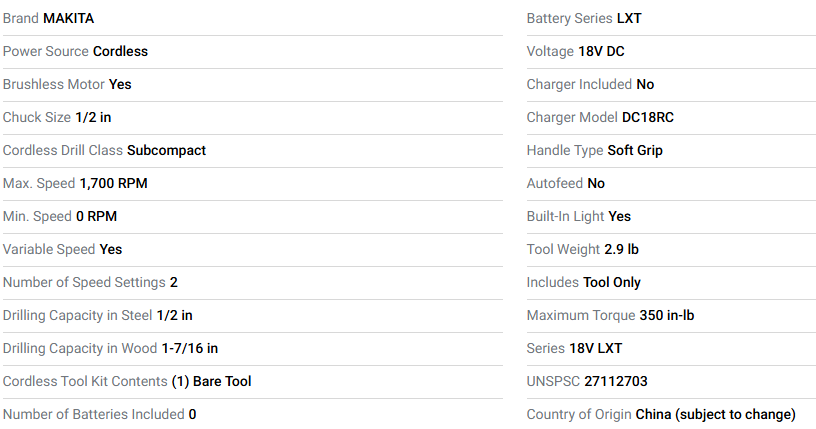The width and height of the screenshot is (816, 429).
Task: Click the Drilling Capacity in Steel value
Action: pos(174,315)
